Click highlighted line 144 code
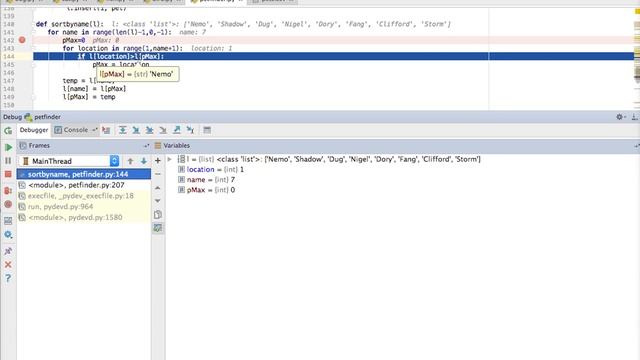Screen dimensions: 640x360 (x=121, y=56)
